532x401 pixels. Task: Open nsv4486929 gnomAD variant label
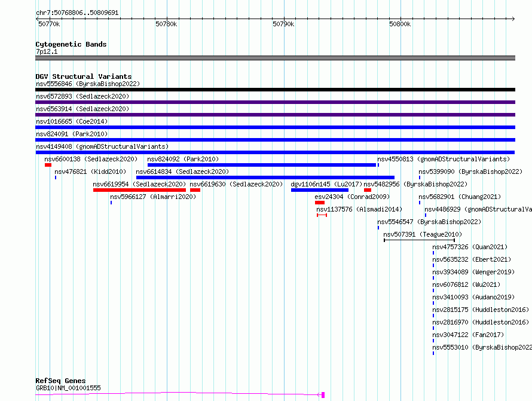pos(478,209)
